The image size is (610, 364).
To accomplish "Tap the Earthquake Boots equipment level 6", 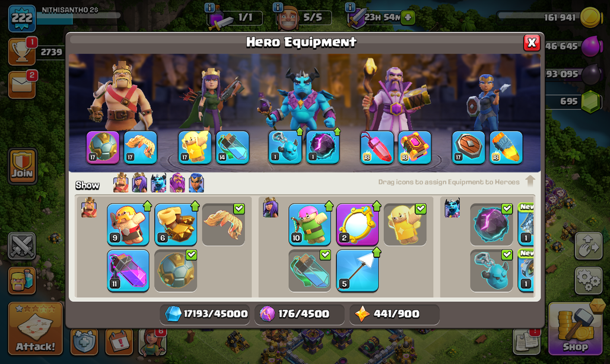I will (176, 224).
